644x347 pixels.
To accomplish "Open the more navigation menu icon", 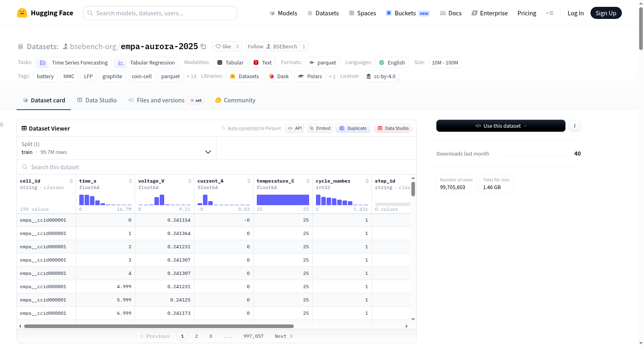I will [549, 13].
